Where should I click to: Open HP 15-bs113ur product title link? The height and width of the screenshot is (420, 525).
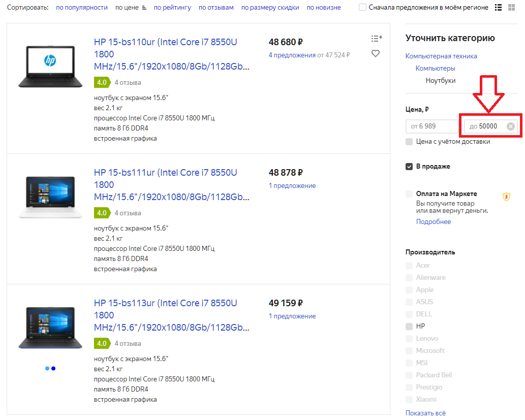[x=172, y=315]
